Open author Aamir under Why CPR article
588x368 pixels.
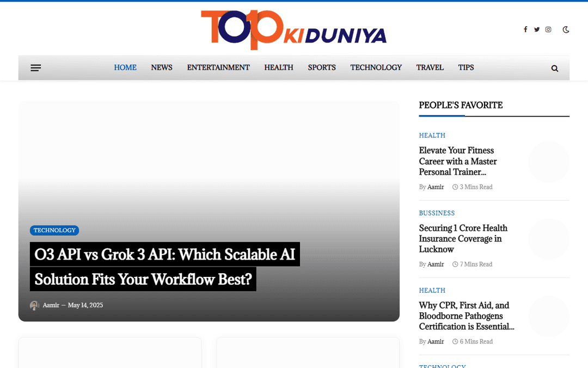click(436, 342)
